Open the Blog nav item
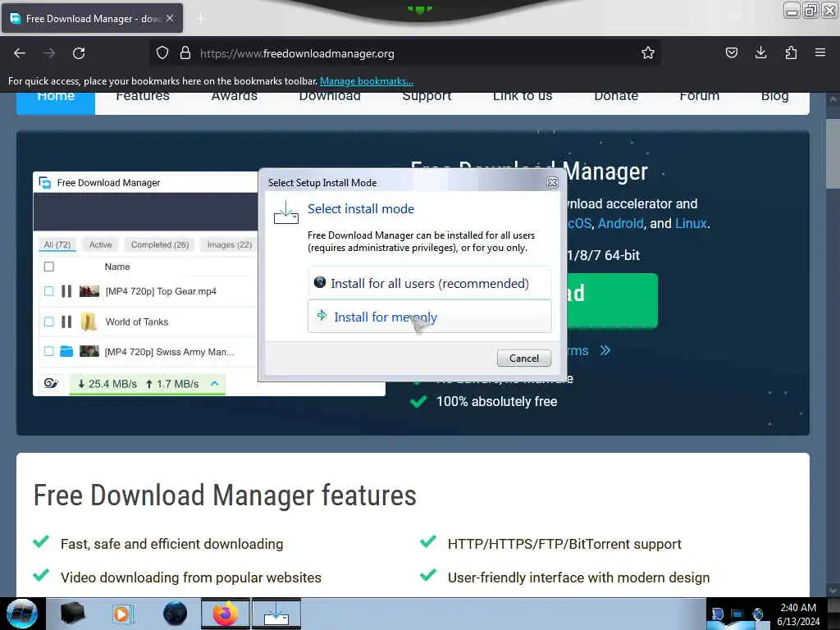This screenshot has width=840, height=630. tap(774, 97)
